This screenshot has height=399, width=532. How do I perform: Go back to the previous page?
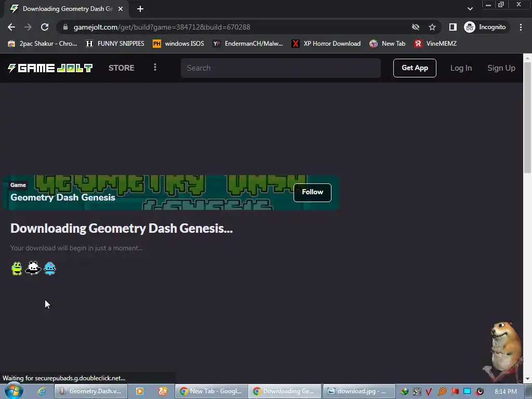tap(11, 27)
